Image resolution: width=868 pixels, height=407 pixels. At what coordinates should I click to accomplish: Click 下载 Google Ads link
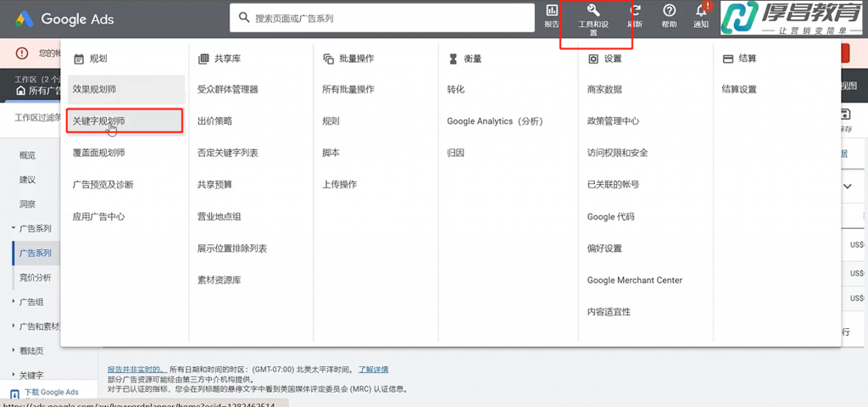[x=52, y=392]
